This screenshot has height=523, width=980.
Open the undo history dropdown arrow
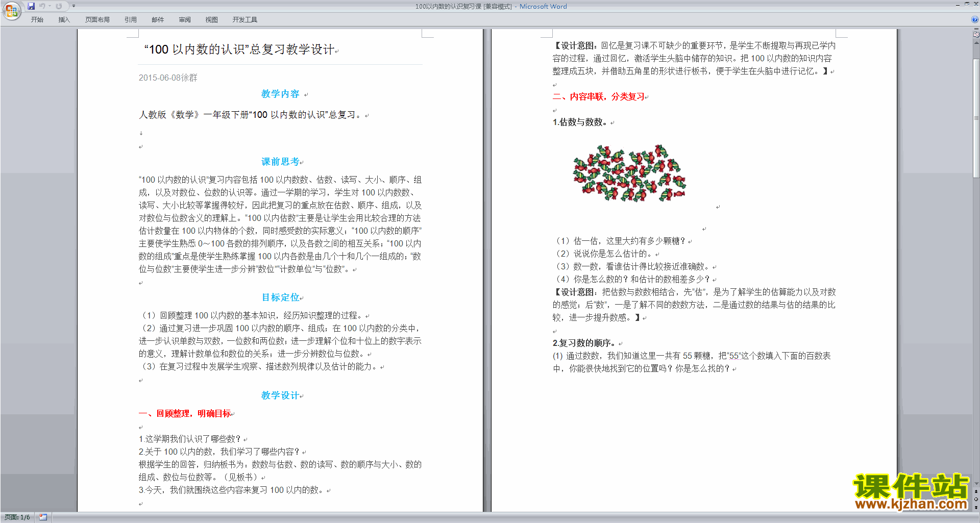50,6
